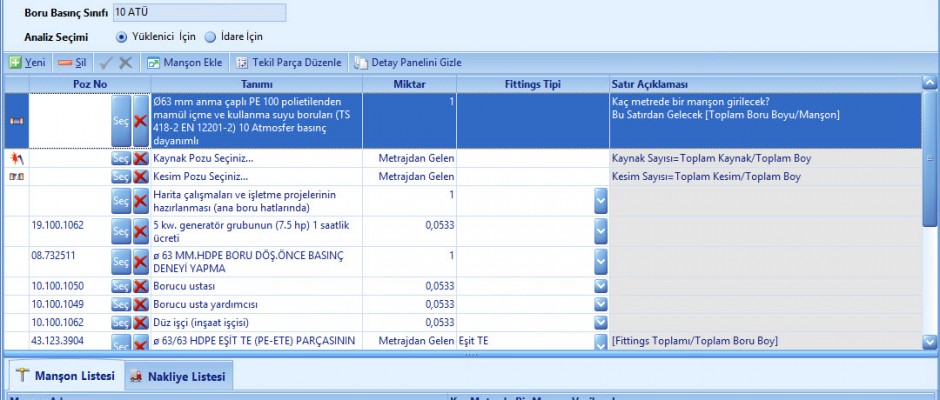Open dropdown on Borucu usta yardımcısı row
The image size is (940, 400).
(x=600, y=304)
